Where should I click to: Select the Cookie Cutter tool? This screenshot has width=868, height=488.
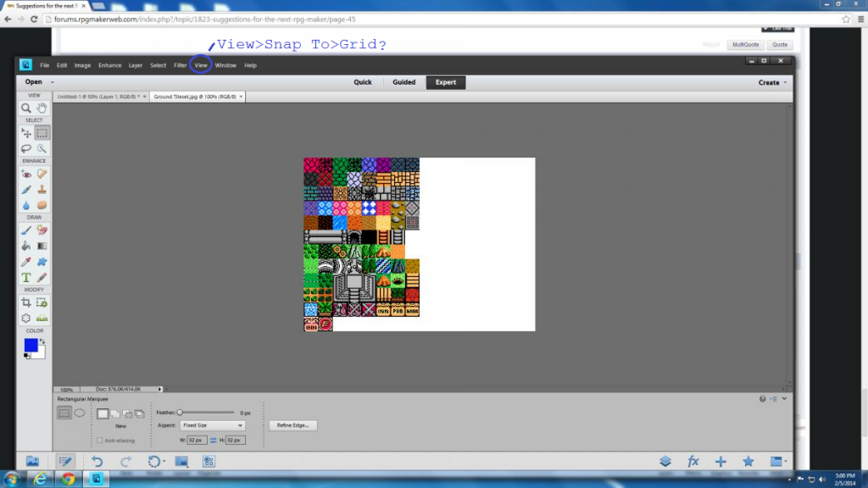coord(26,319)
